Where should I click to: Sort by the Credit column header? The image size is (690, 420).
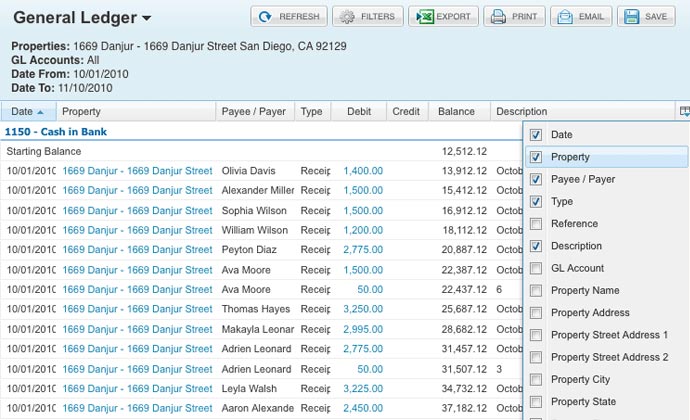pos(406,111)
